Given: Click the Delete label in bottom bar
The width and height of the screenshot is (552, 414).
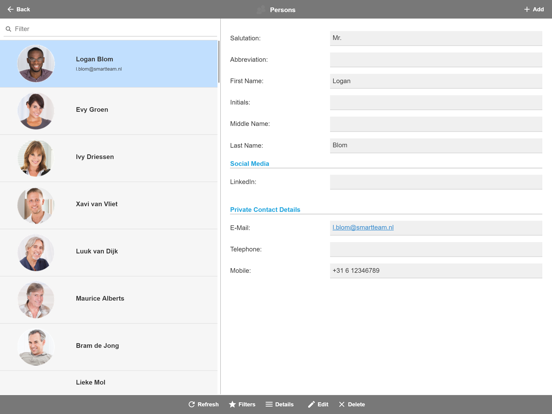Looking at the screenshot, I should [356, 404].
